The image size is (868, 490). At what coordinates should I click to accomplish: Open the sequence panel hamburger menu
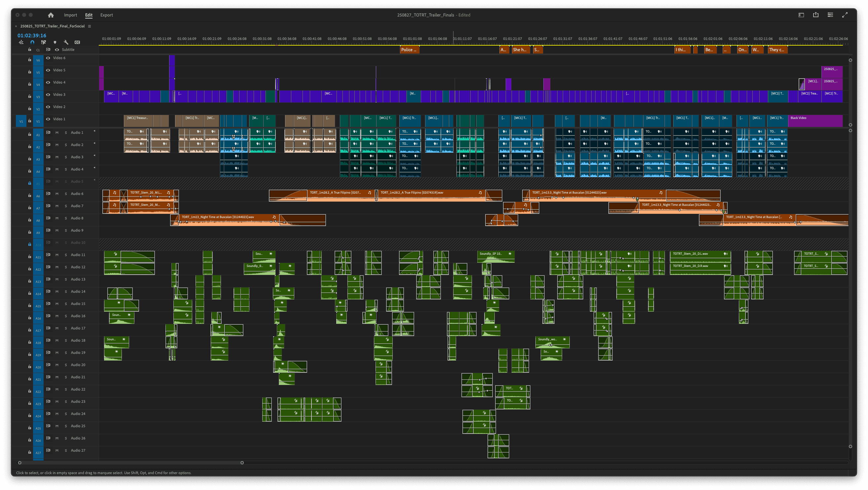90,26
